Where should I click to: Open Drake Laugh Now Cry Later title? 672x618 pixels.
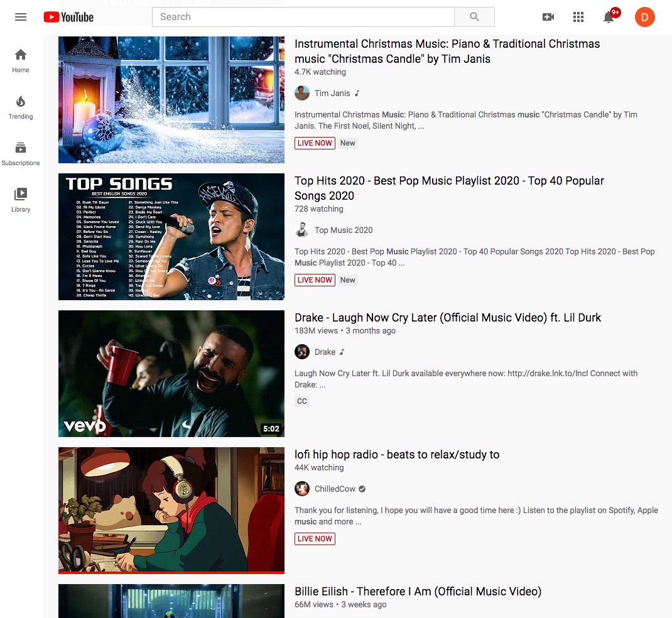pos(447,318)
